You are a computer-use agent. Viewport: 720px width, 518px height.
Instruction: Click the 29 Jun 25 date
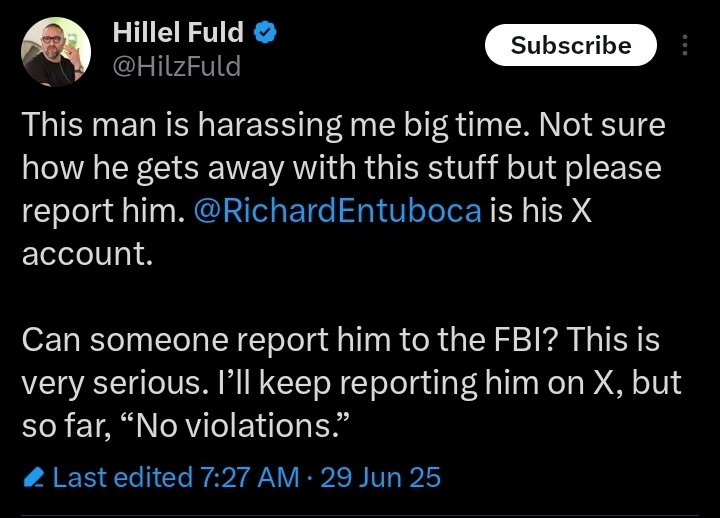[382, 478]
